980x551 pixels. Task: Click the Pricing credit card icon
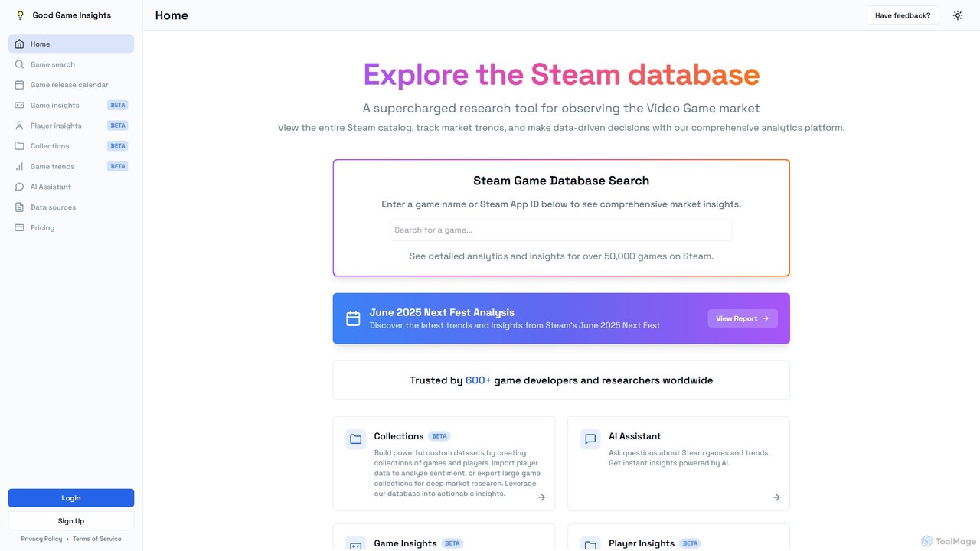coord(20,228)
